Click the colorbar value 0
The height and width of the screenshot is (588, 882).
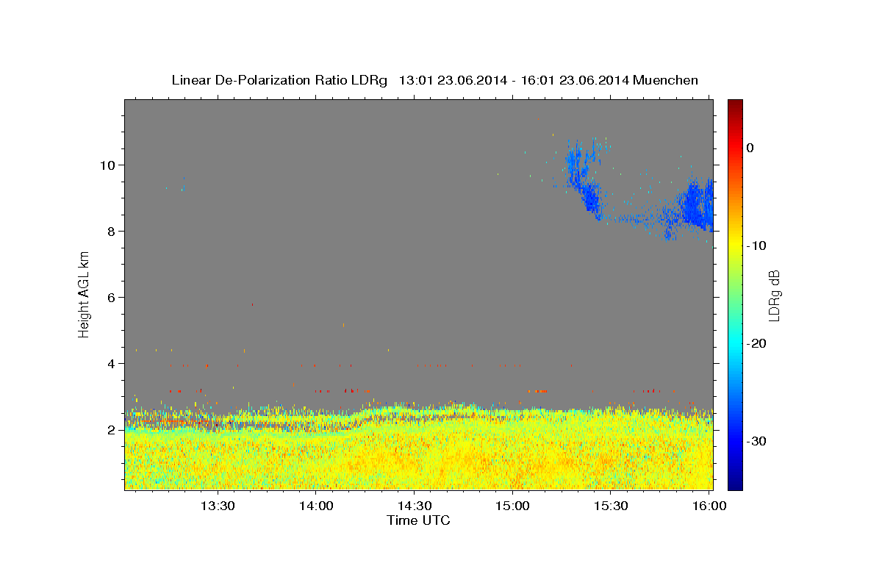(x=750, y=148)
